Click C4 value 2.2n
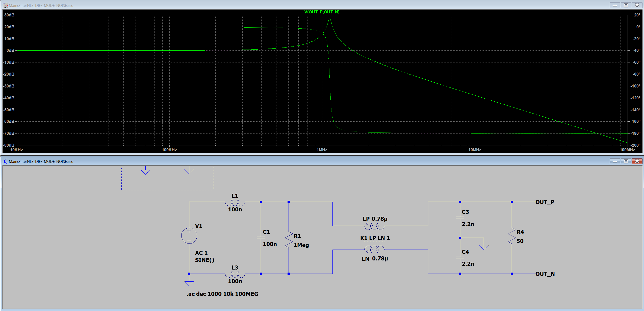 [468, 264]
